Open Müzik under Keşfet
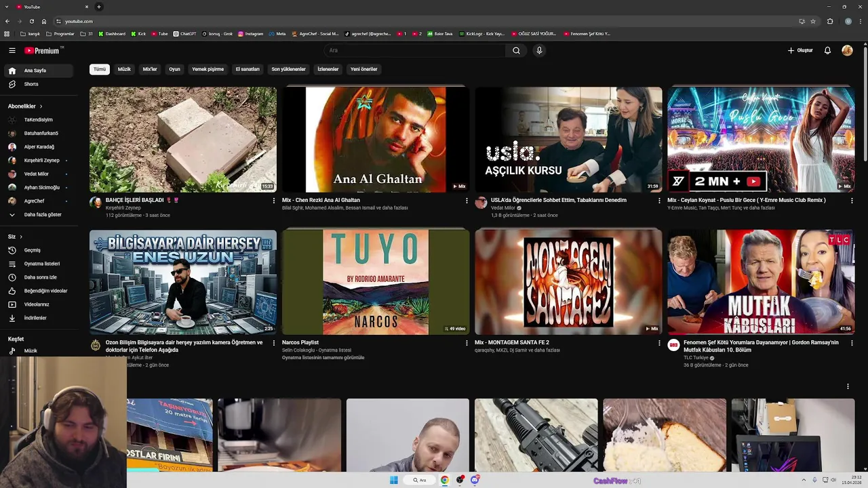Screen dimensions: 868x488 click(38, 351)
